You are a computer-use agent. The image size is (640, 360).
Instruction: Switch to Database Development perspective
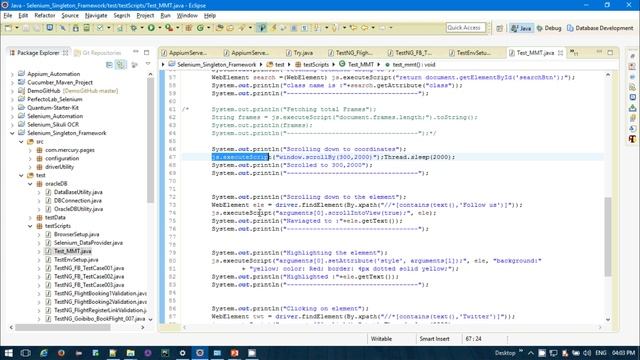[x=600, y=28]
